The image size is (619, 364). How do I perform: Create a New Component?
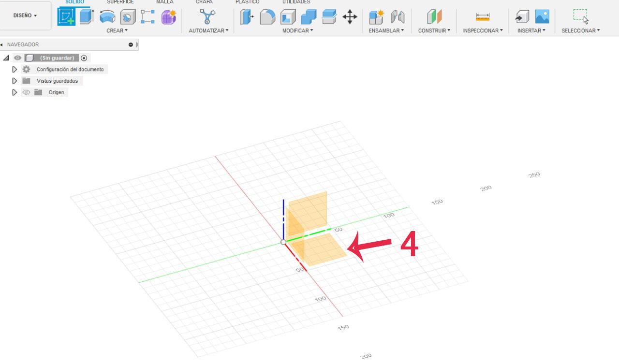pos(376,17)
